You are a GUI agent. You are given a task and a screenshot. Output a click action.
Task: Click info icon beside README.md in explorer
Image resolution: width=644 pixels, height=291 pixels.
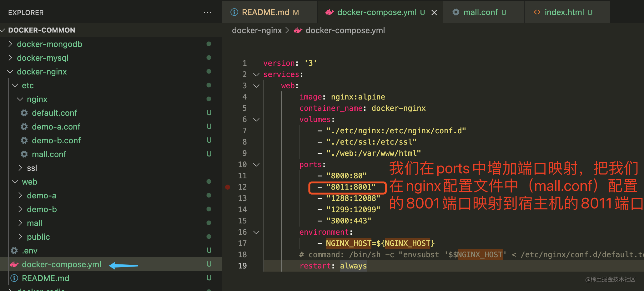[x=14, y=278]
